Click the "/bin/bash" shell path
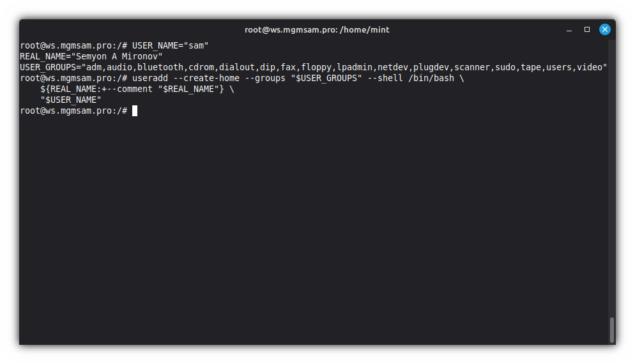 click(431, 78)
